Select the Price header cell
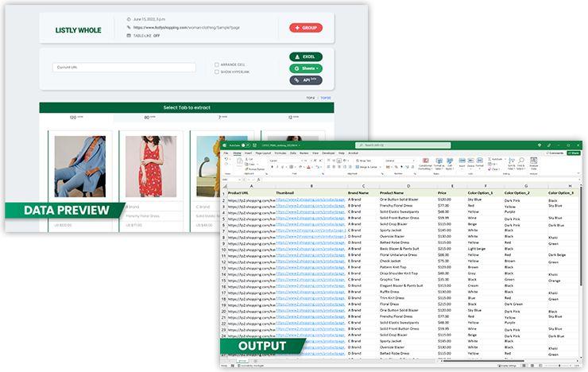The width and height of the screenshot is (588, 372). [451, 192]
